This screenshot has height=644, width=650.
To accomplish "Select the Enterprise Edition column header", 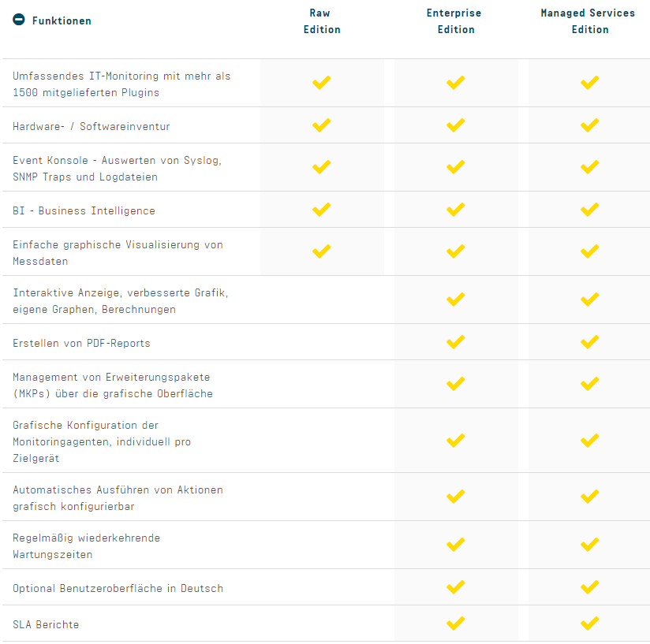I will [x=456, y=21].
